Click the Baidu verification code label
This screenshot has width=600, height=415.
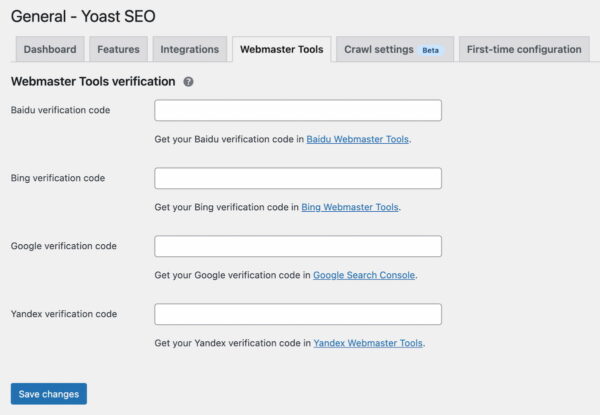[x=60, y=110]
